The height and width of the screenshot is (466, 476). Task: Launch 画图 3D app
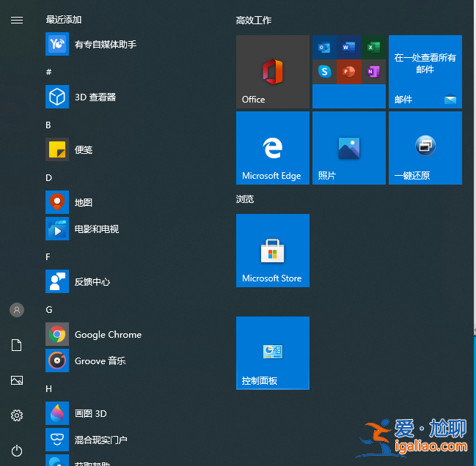[x=76, y=413]
